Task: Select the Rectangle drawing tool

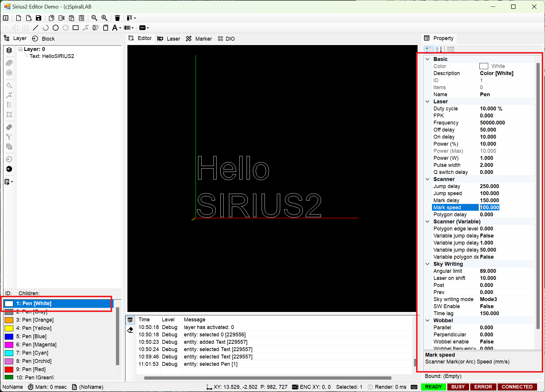Action: tap(76, 28)
